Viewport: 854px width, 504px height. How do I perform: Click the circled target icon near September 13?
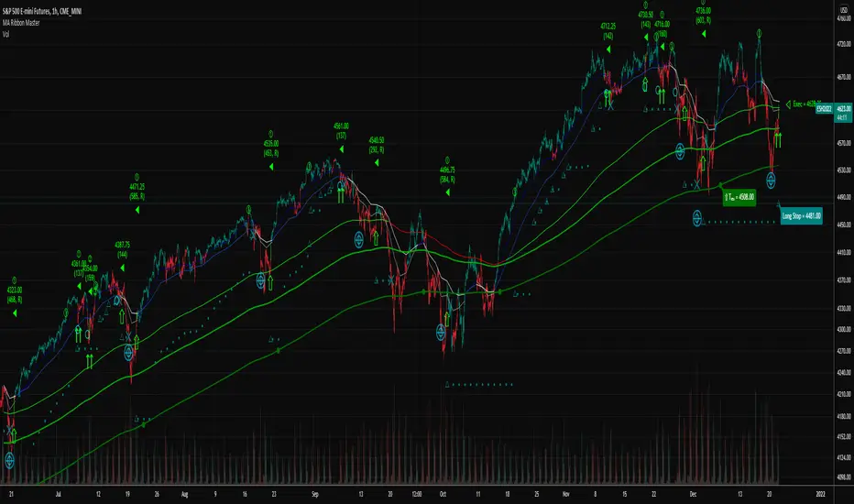pos(359,239)
